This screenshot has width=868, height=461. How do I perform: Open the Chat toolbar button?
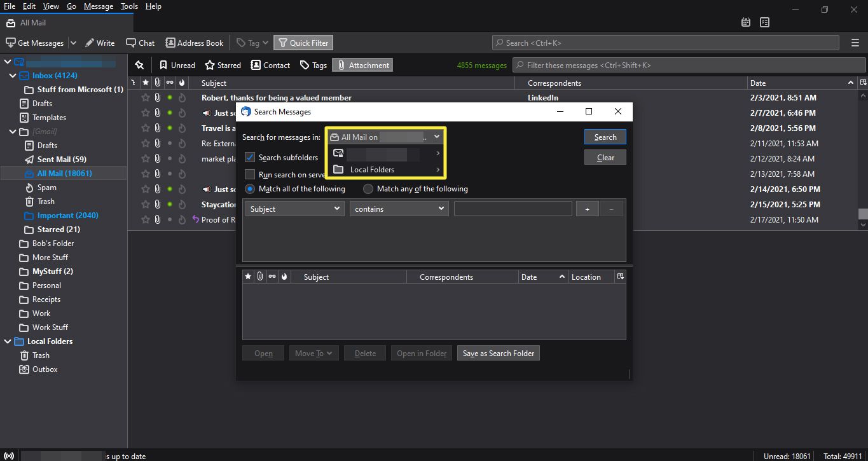pos(141,43)
